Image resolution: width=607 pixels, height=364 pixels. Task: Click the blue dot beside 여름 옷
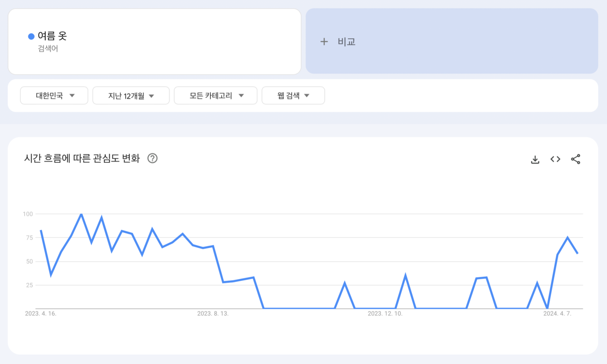tap(31, 36)
